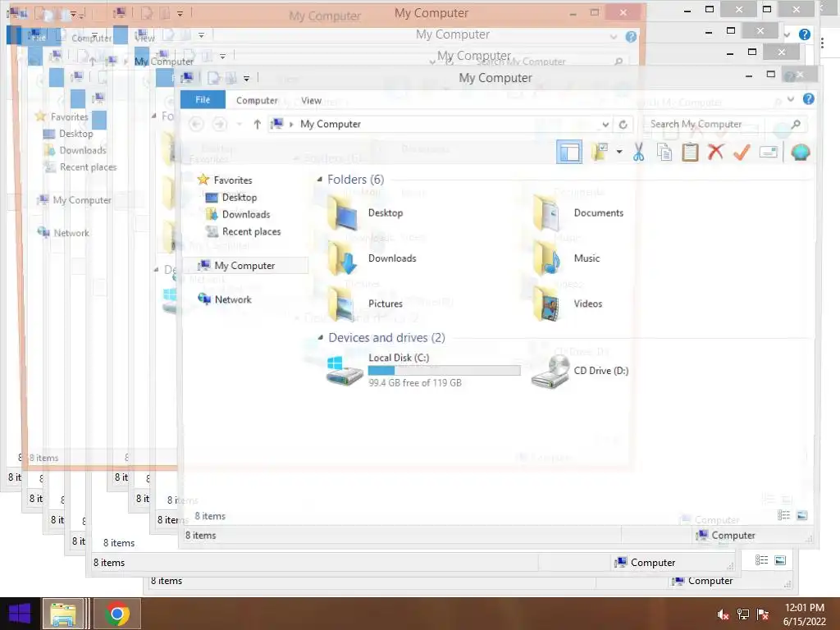Viewport: 840px width, 630px height.
Task: Toggle the preview pane toolbar button
Action: 569,153
